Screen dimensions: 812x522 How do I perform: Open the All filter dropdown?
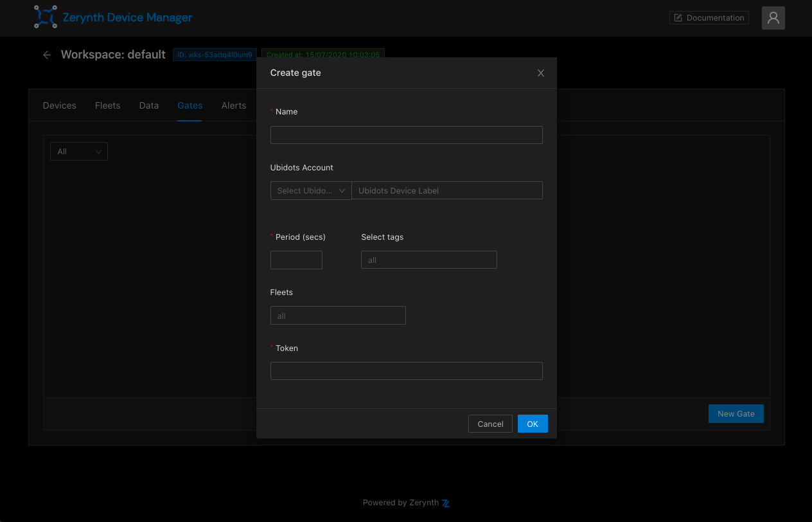coord(79,152)
